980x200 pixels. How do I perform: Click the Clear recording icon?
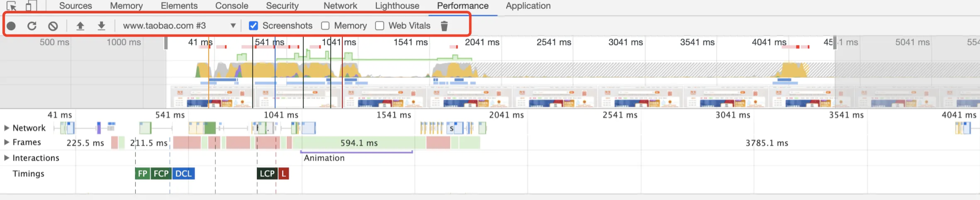tap(53, 26)
